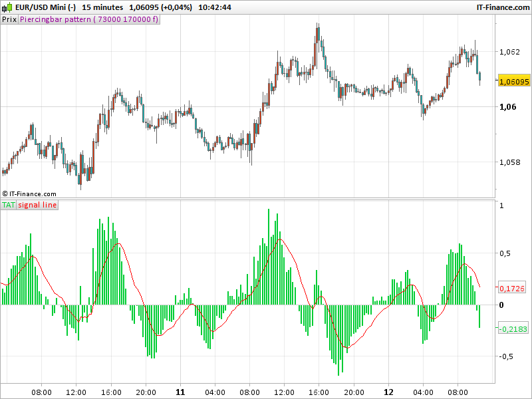532x399 pixels.
Task: Click the 10:42:44 clock text
Action: [x=215, y=7]
